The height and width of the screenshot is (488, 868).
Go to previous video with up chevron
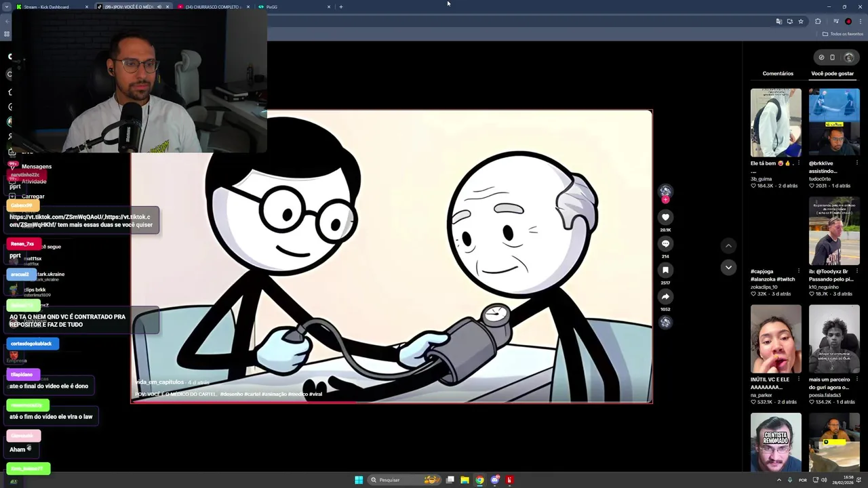click(728, 245)
